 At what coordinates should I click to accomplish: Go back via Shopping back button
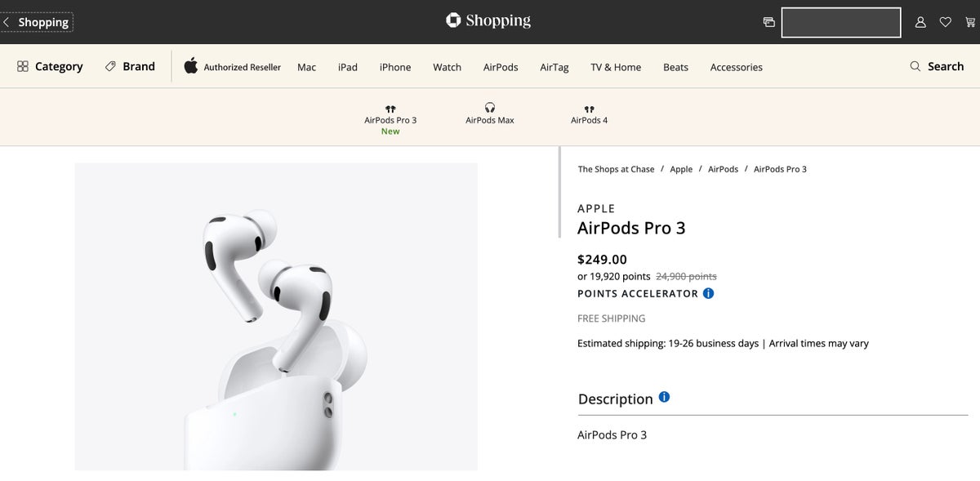pos(37,22)
